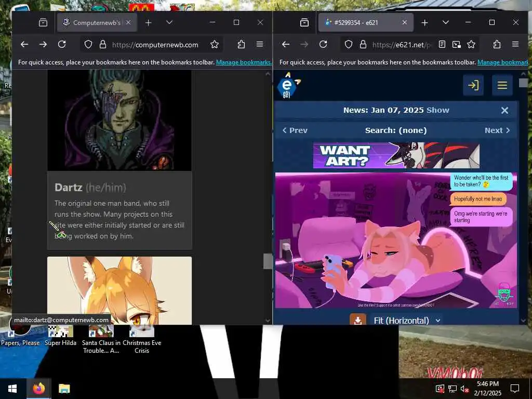The image size is (532, 399).
Task: Go back in the computernewb window
Action: coord(24,45)
